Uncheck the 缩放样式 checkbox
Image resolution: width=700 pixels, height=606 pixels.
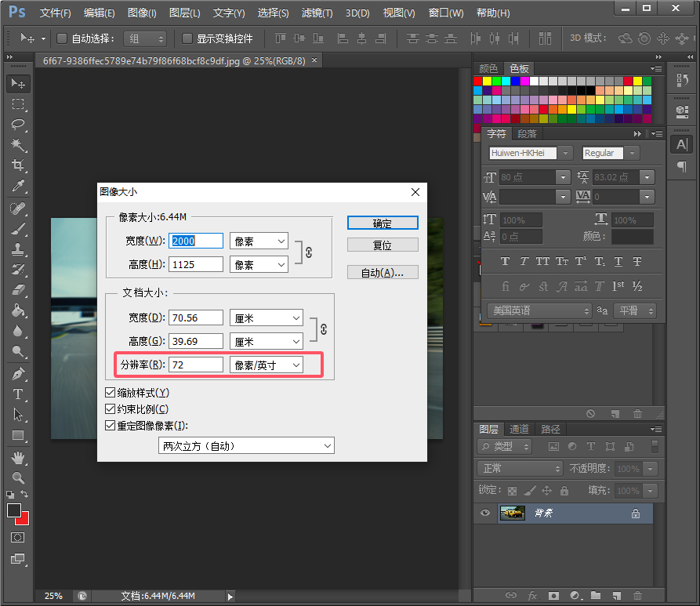point(111,392)
